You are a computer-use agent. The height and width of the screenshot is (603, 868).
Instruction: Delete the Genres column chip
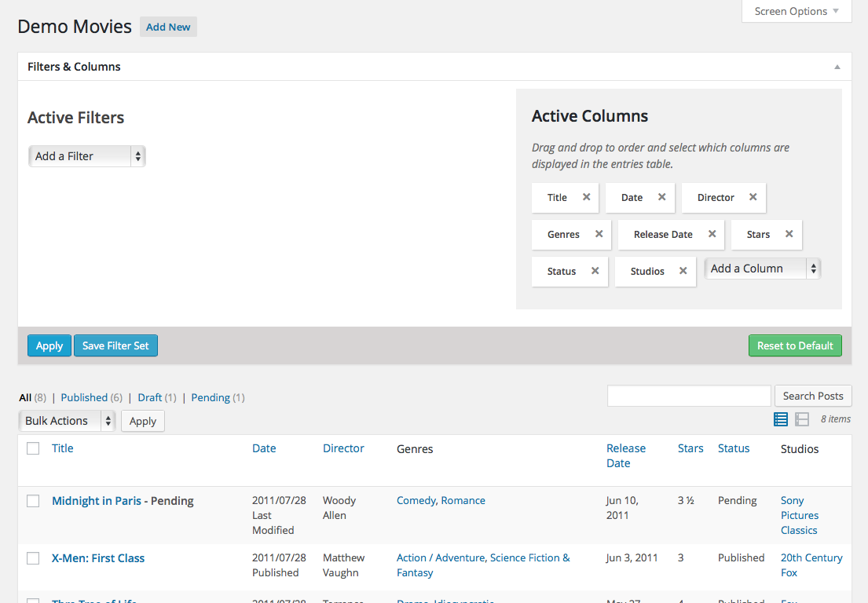click(x=599, y=234)
